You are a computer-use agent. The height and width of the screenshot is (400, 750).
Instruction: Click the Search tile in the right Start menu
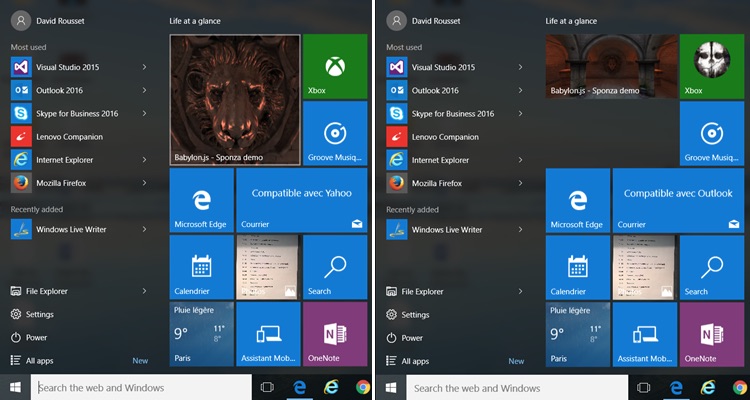[711, 267]
